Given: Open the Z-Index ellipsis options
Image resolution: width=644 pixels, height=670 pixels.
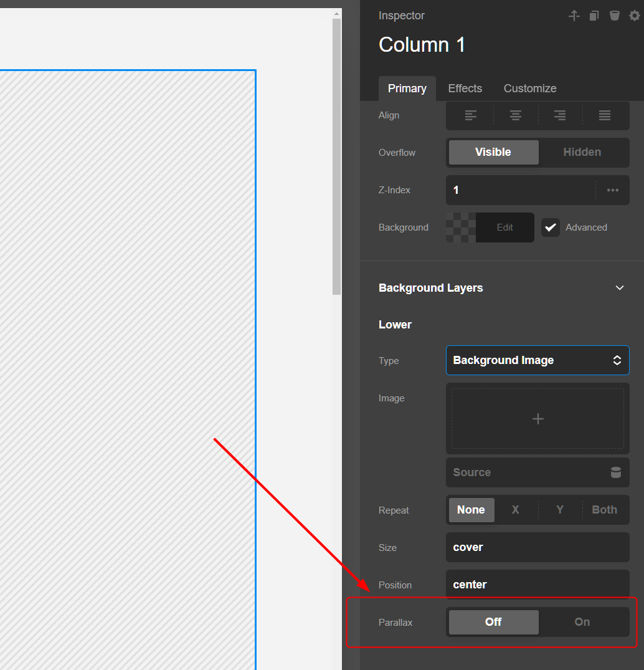Looking at the screenshot, I should (x=612, y=190).
